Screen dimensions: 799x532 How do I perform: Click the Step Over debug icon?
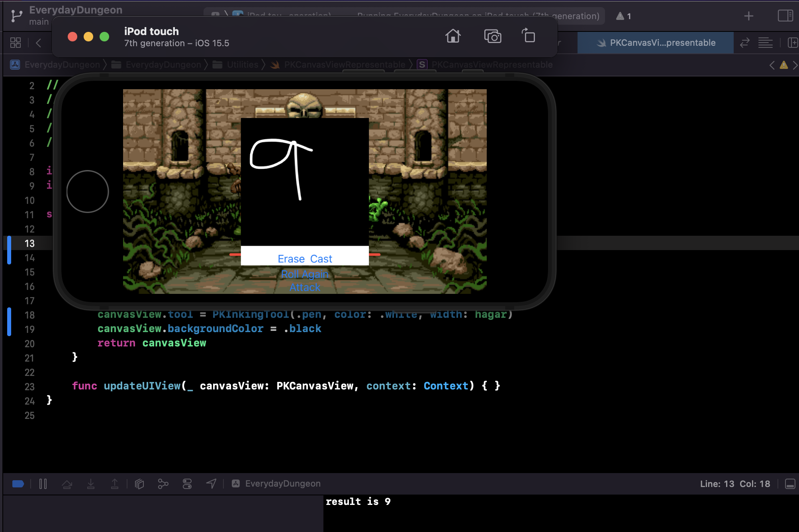[x=67, y=484]
